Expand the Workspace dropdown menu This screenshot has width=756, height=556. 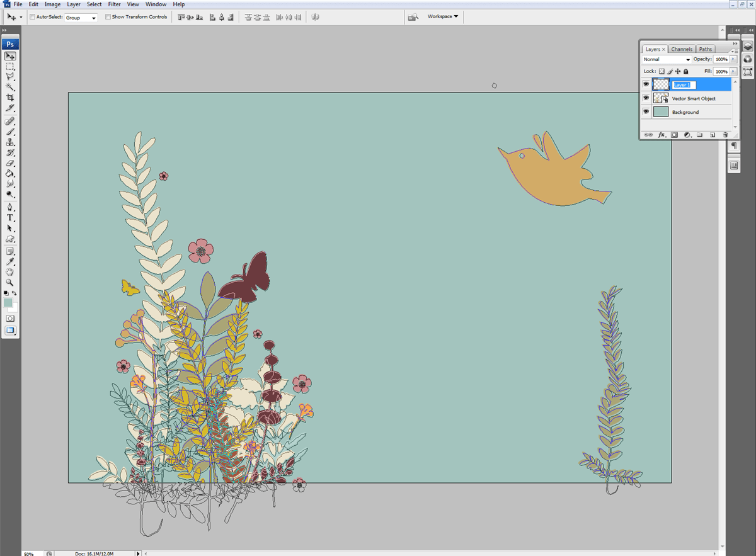tap(443, 16)
